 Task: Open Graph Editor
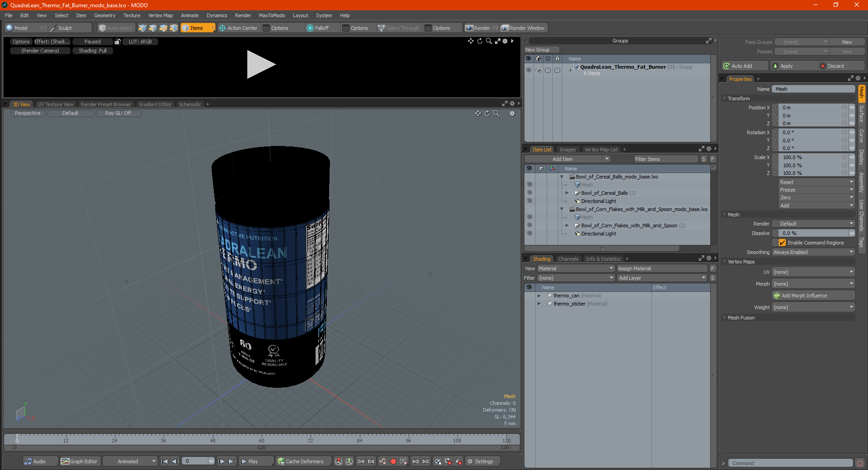[x=80, y=461]
